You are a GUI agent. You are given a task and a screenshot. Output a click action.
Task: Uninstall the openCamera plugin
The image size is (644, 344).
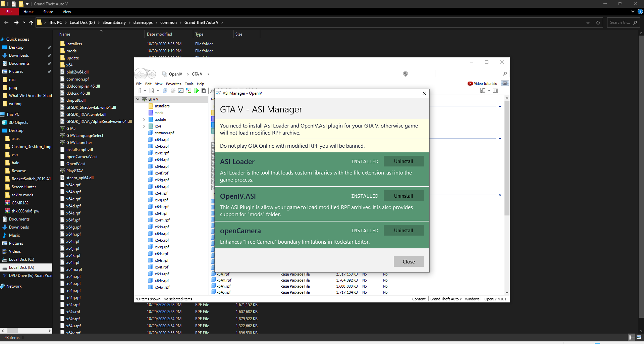point(404,230)
